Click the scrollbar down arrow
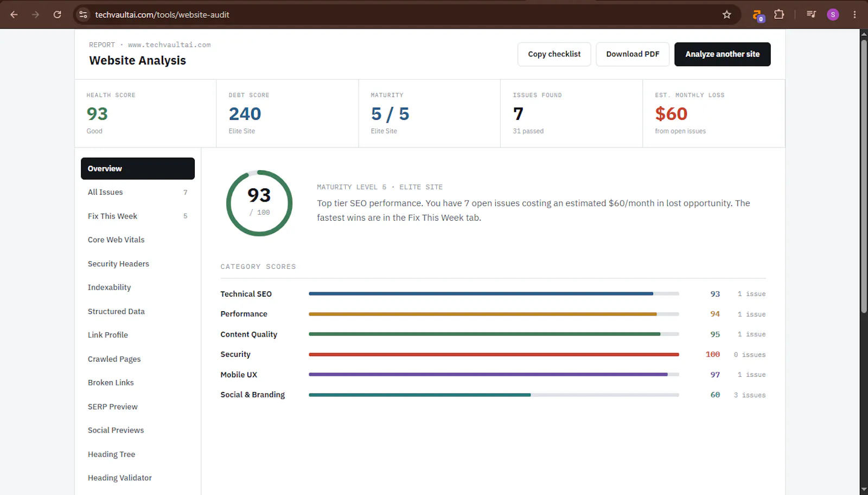The image size is (868, 495). click(864, 490)
